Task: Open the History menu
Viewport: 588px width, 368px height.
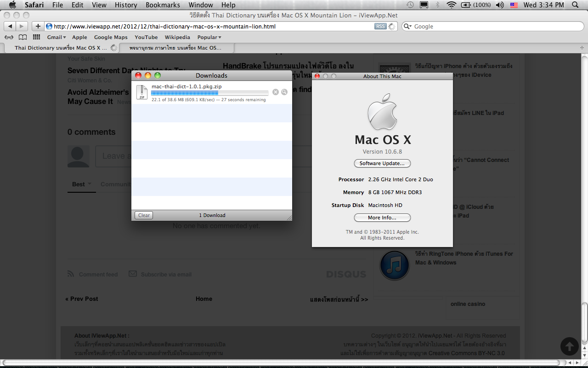Action: (126, 5)
